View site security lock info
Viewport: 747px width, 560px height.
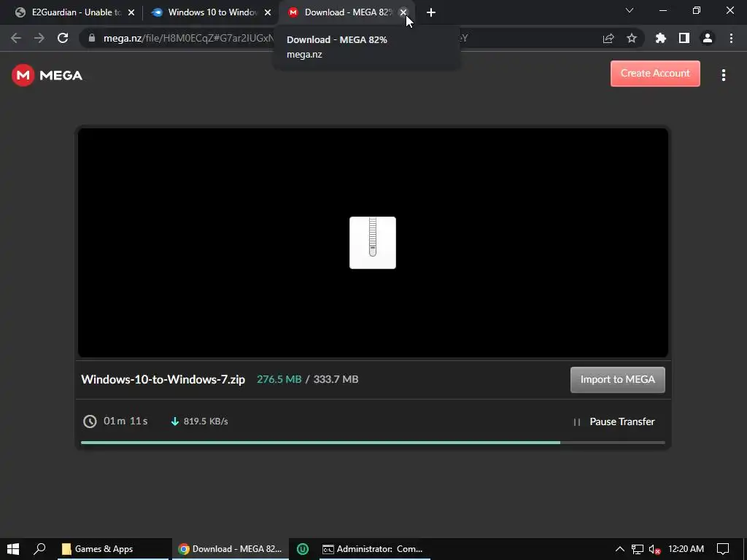point(92,38)
